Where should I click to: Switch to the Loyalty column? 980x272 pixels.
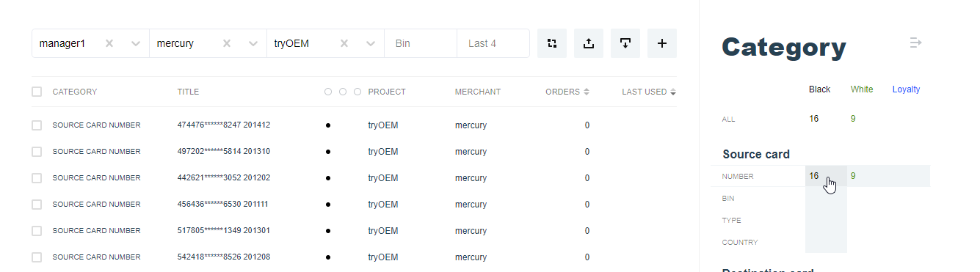click(x=906, y=89)
